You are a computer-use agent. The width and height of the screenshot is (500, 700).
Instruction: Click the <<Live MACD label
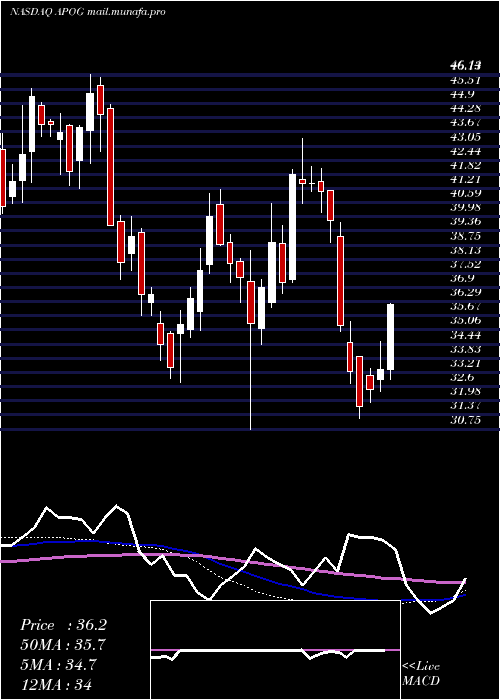(421, 674)
